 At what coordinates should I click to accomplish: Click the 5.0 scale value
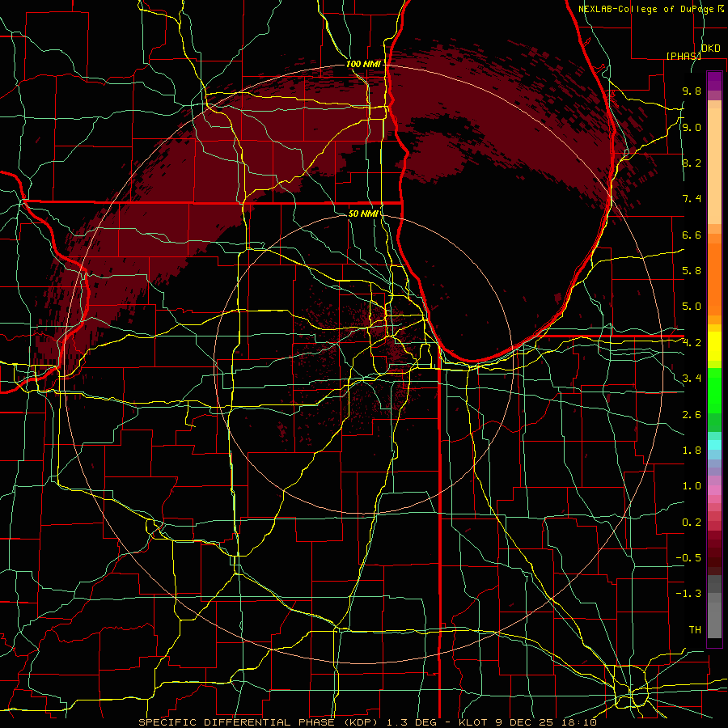692,307
